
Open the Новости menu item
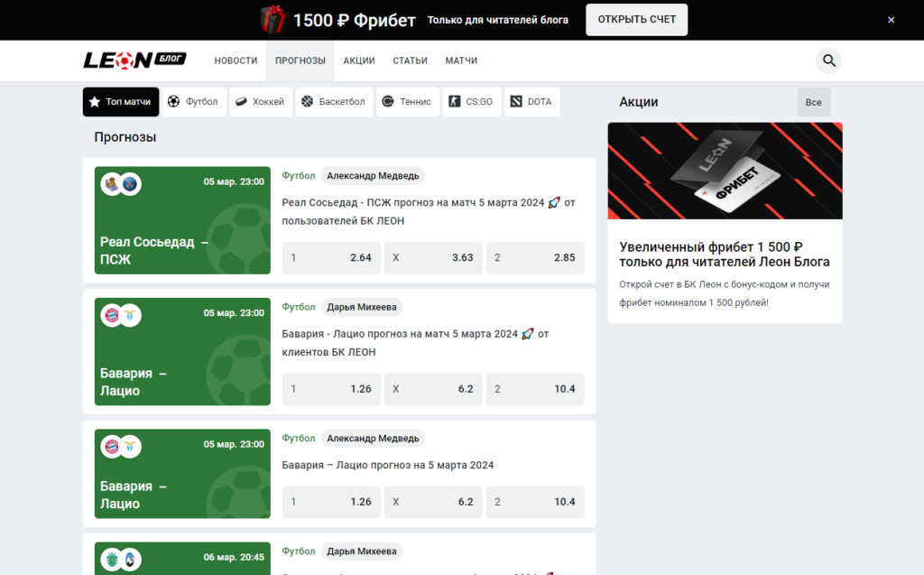pos(236,60)
